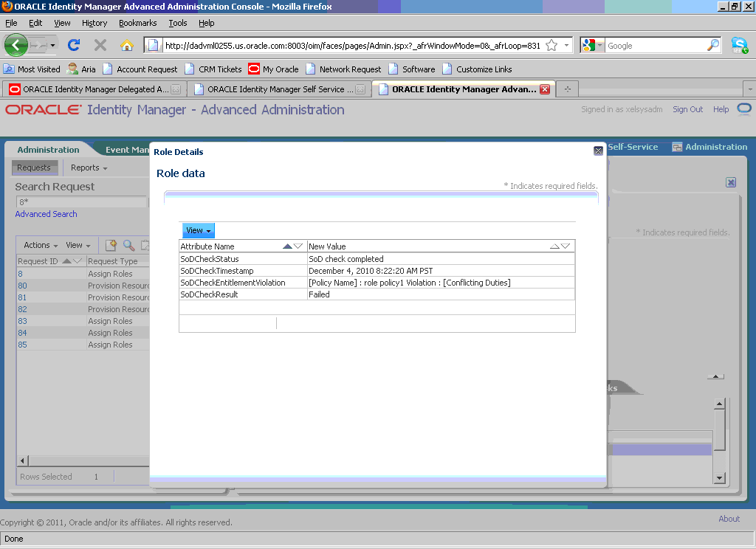Select request 82 in the results list
Screen dimensions: 756x549
pyautogui.click(x=22, y=309)
